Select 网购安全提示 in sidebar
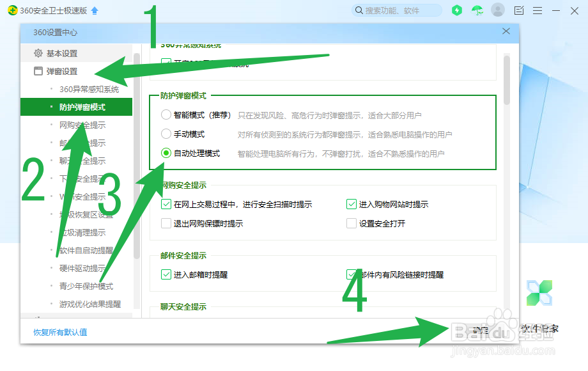588x371 pixels. (76, 125)
